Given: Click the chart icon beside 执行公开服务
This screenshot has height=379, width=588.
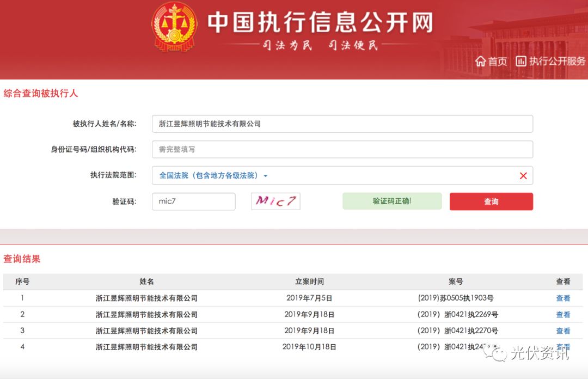Looking at the screenshot, I should [x=521, y=61].
